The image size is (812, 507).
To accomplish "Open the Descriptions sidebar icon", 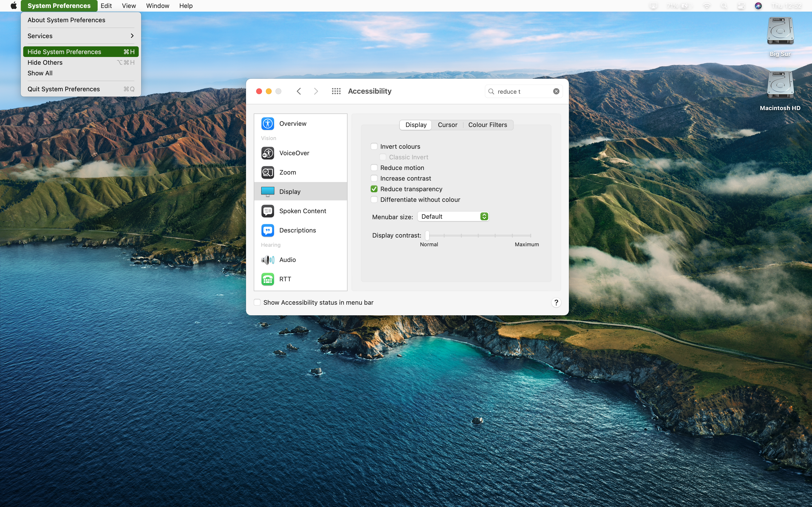I will tap(268, 230).
